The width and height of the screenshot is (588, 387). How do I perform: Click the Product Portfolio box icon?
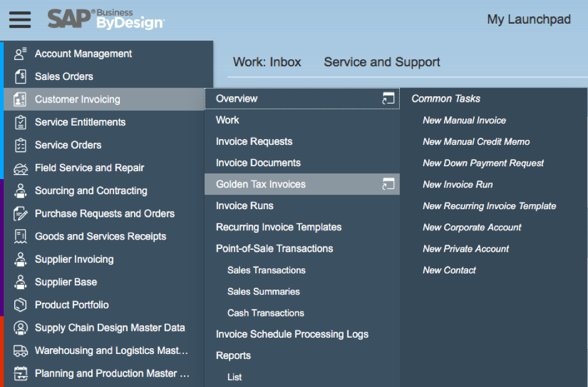tap(20, 305)
